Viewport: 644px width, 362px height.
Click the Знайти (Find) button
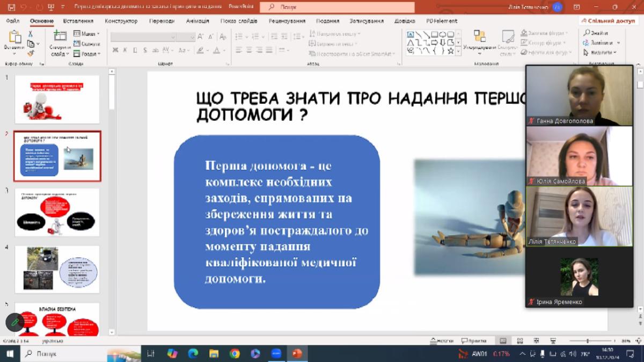tap(596, 33)
